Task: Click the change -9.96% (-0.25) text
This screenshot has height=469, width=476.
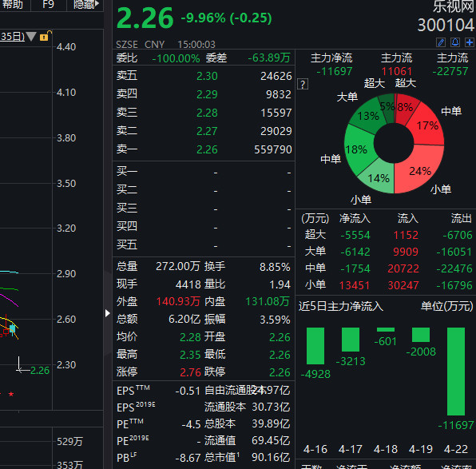Action: 226,18
